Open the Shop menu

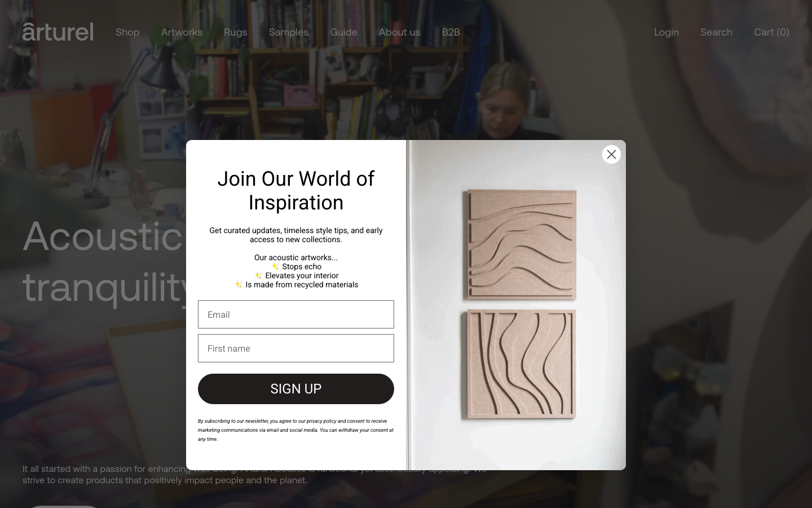click(x=127, y=32)
